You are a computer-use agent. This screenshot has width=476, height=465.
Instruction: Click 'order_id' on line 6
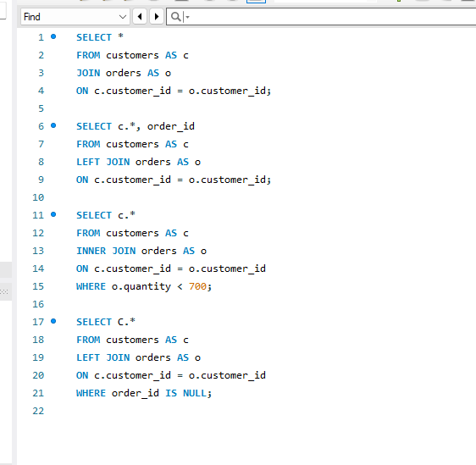click(171, 126)
